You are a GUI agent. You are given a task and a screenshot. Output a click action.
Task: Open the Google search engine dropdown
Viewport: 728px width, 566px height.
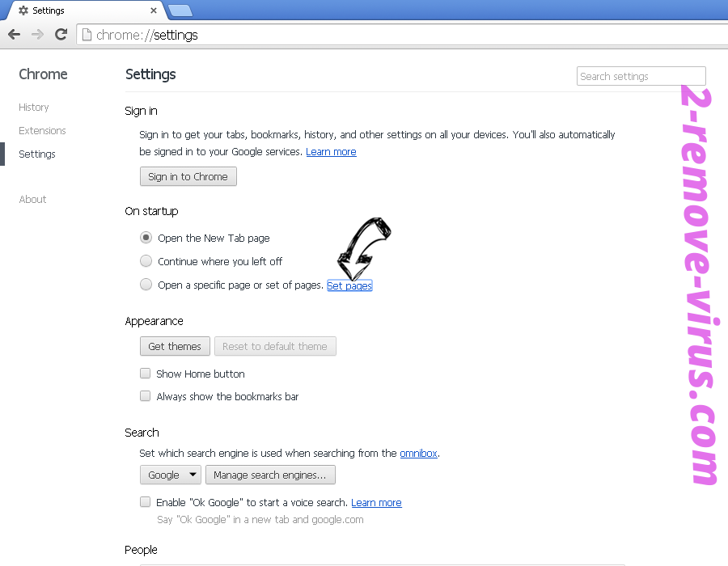pyautogui.click(x=171, y=475)
